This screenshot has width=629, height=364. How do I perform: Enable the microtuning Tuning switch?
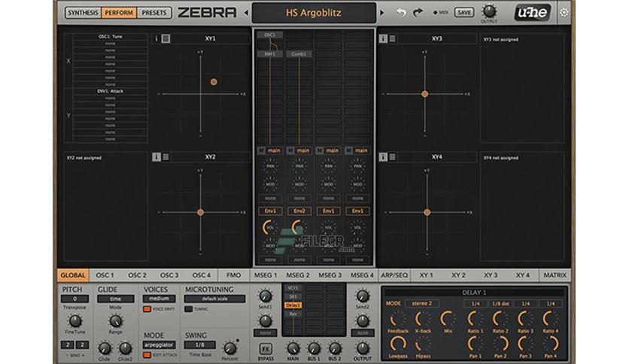(188, 309)
